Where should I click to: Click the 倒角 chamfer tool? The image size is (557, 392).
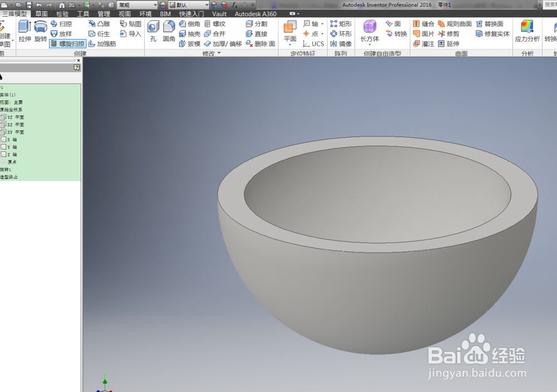(x=190, y=24)
